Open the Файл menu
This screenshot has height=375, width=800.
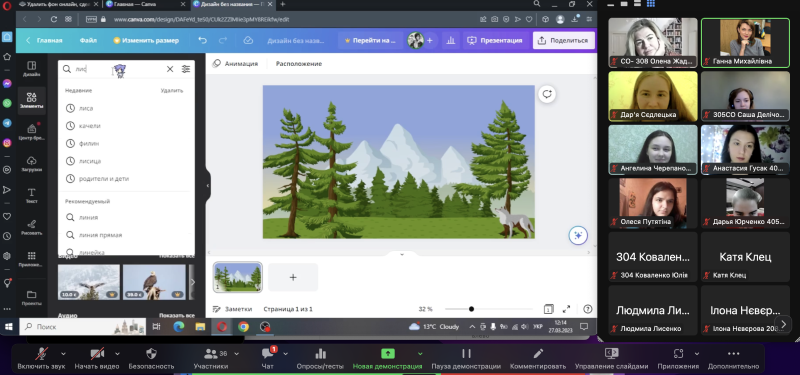pos(88,40)
